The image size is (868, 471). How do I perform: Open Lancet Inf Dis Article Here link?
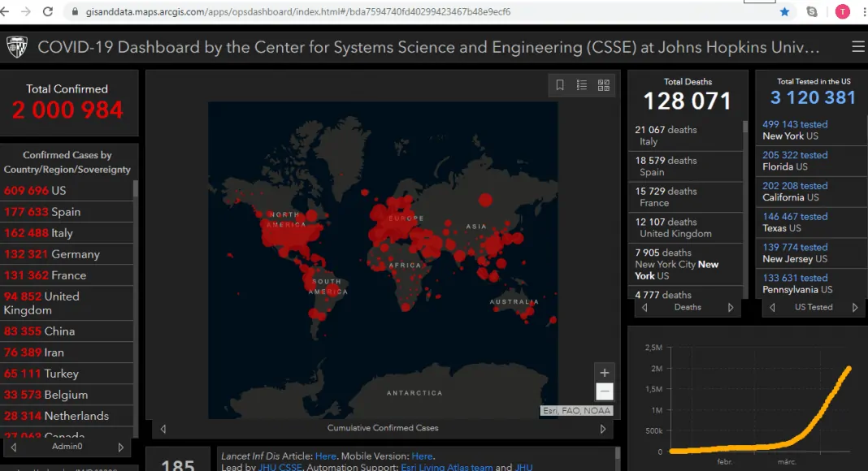tap(325, 456)
